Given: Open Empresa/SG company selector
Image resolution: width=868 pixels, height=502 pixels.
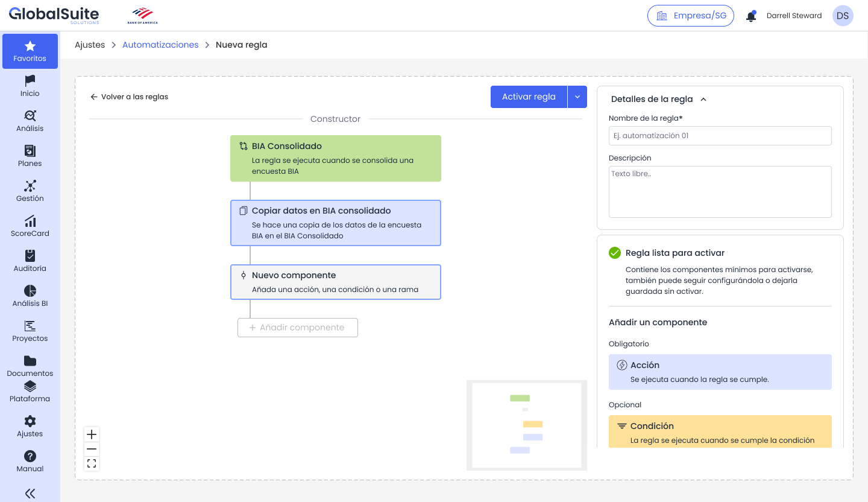Looking at the screenshot, I should (691, 16).
